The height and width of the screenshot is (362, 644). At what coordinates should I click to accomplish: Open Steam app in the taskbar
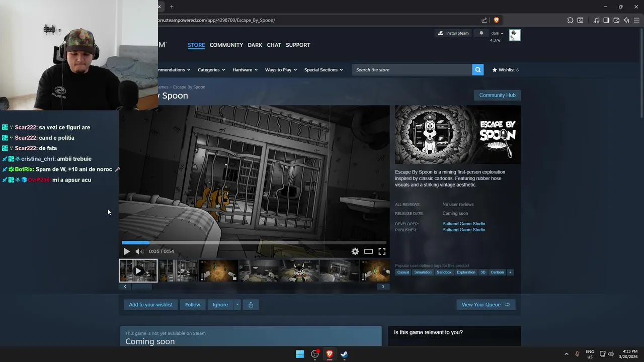344,354
